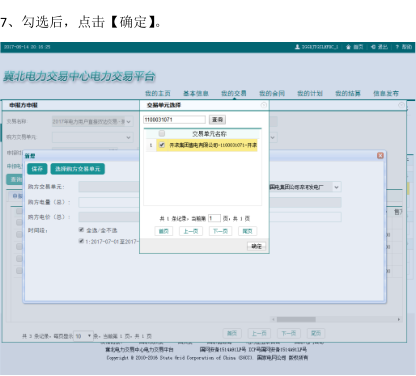Click the logout icon in top bar
The image size is (416, 376).
point(373,47)
